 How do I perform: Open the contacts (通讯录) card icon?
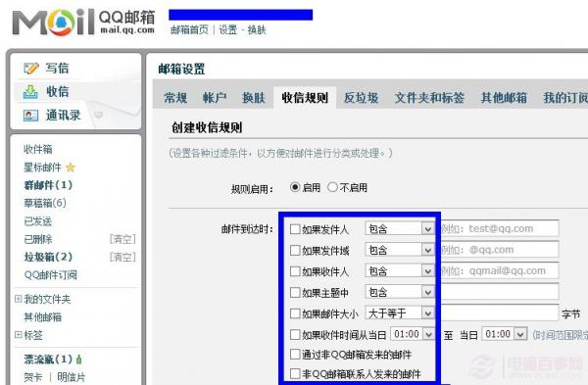coord(30,115)
